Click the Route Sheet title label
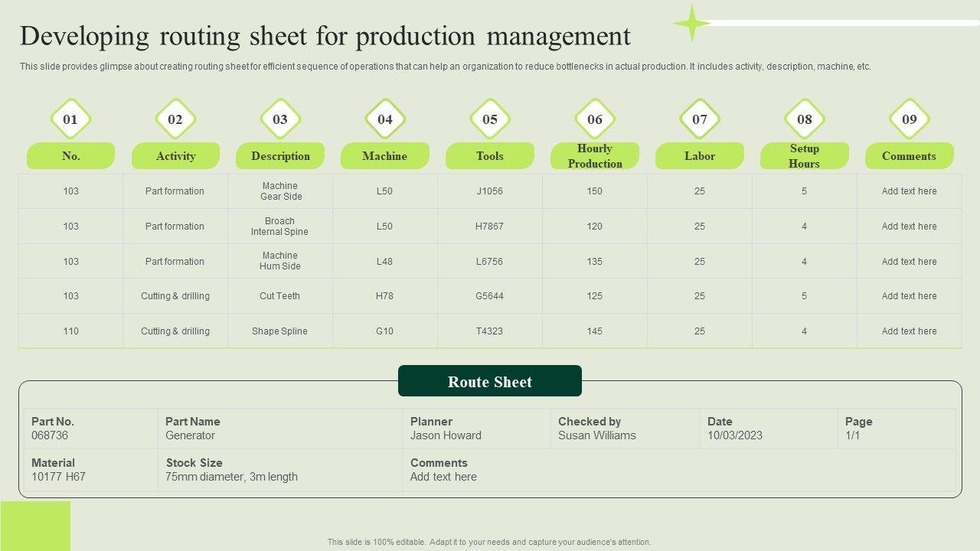Viewport: 980px width, 551px height. pyautogui.click(x=490, y=381)
